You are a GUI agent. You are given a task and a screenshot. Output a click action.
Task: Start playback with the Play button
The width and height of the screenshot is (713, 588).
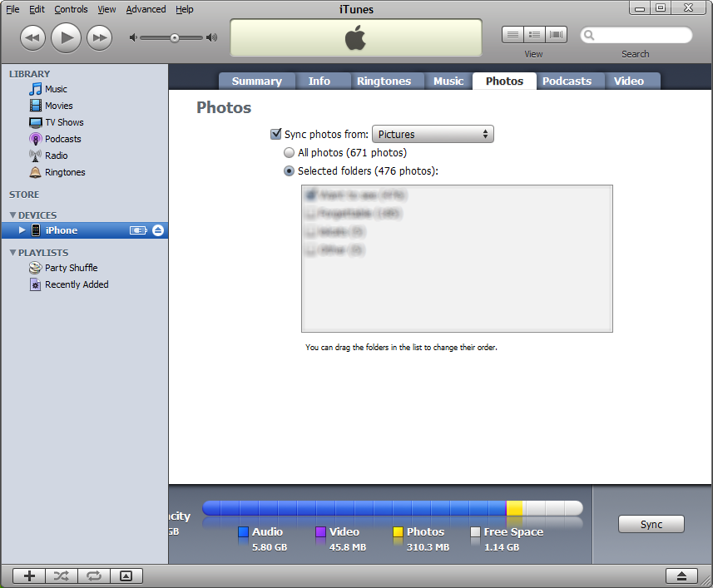66,37
